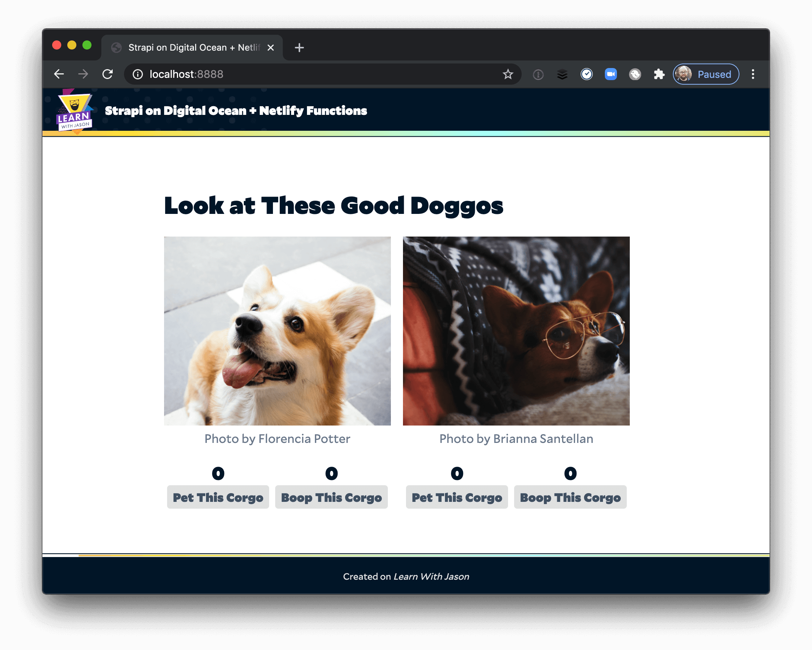
Task: Open the Chrome three-dot menu
Action: point(753,74)
